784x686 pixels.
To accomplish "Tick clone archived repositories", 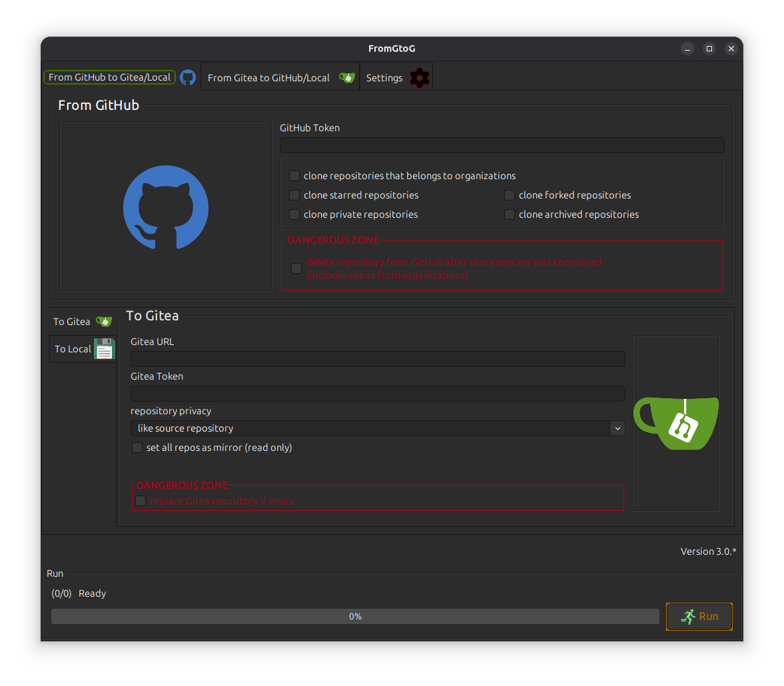I will click(x=510, y=214).
